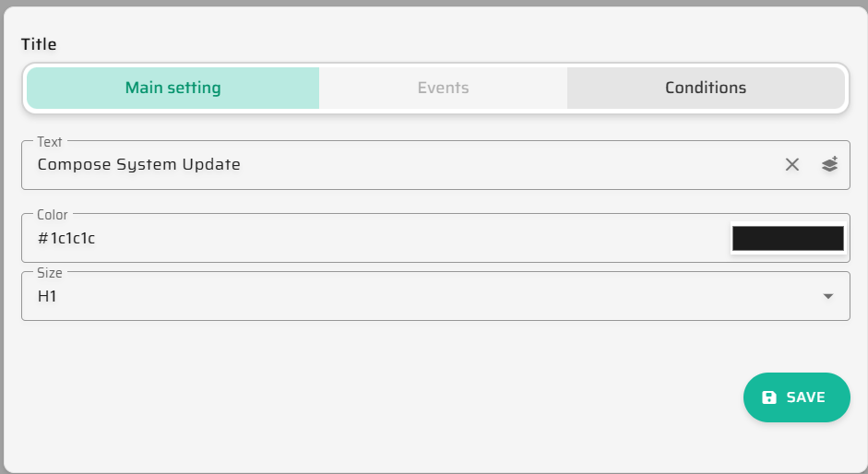Clear the Text field with the X icon
This screenshot has height=474, width=868.
tap(791, 165)
